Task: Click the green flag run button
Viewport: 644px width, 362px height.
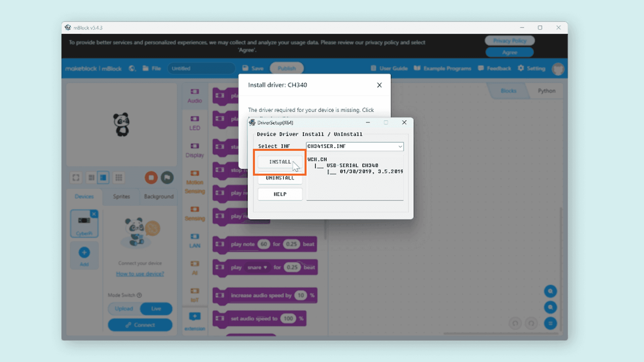Action: [x=167, y=177]
